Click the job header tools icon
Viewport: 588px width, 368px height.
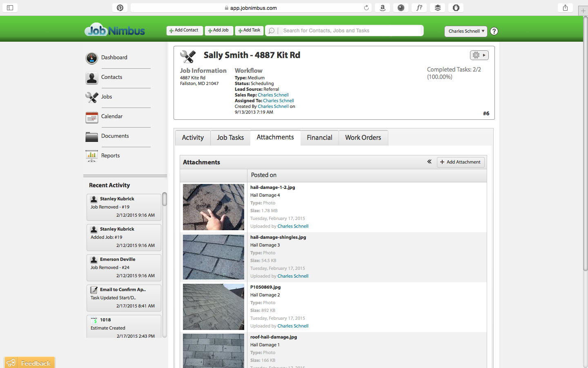[188, 56]
